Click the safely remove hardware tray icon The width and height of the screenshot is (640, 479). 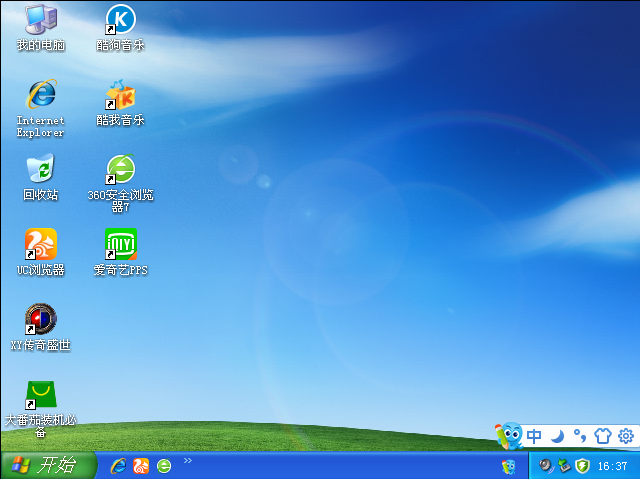coord(564,466)
